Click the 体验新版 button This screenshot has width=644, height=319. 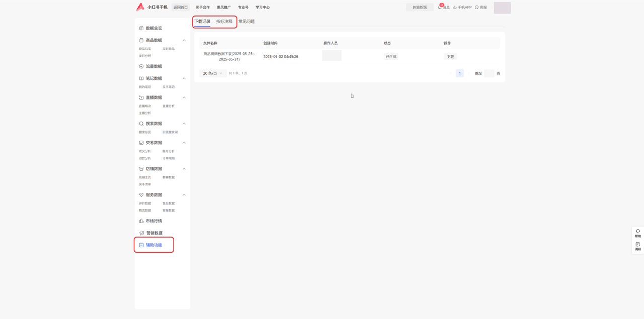420,8
